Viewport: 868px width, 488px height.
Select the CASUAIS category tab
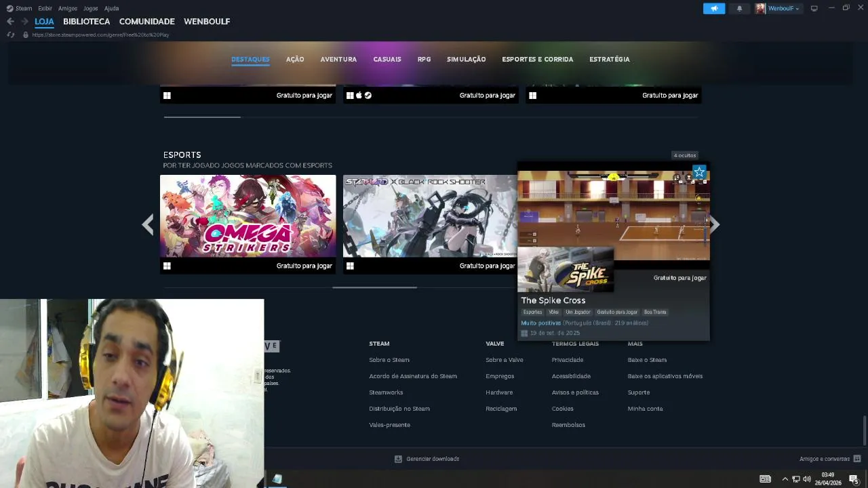(387, 59)
